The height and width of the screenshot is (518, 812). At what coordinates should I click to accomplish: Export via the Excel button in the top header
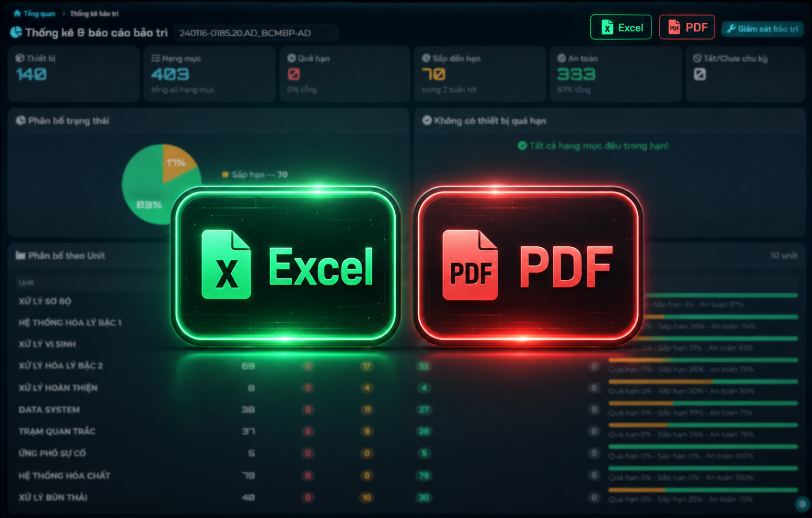tap(621, 27)
